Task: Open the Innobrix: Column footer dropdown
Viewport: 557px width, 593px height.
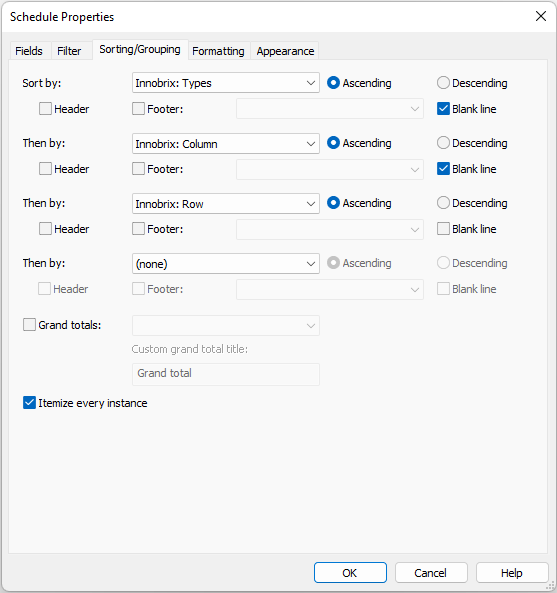Action: pyautogui.click(x=330, y=169)
